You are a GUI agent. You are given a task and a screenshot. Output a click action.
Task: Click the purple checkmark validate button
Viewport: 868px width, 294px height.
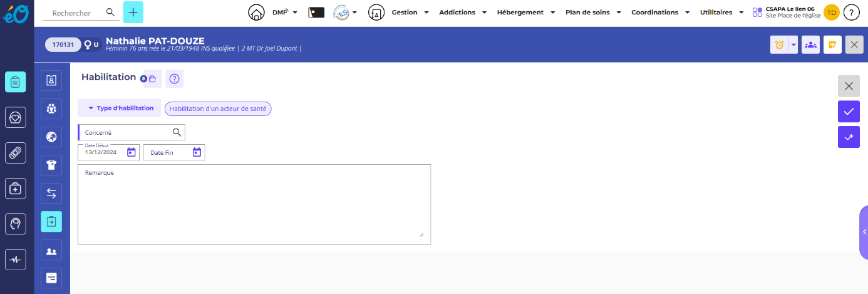tap(849, 112)
